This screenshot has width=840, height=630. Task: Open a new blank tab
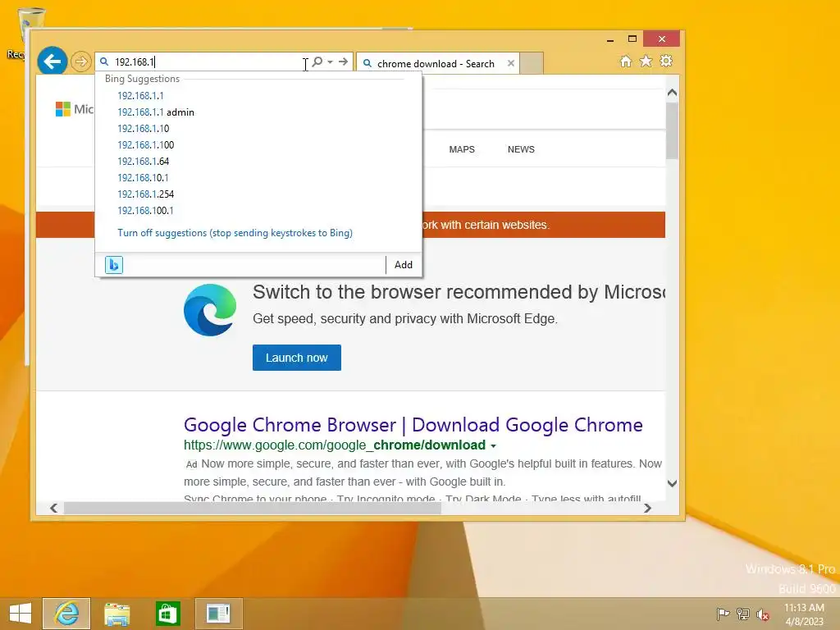532,63
